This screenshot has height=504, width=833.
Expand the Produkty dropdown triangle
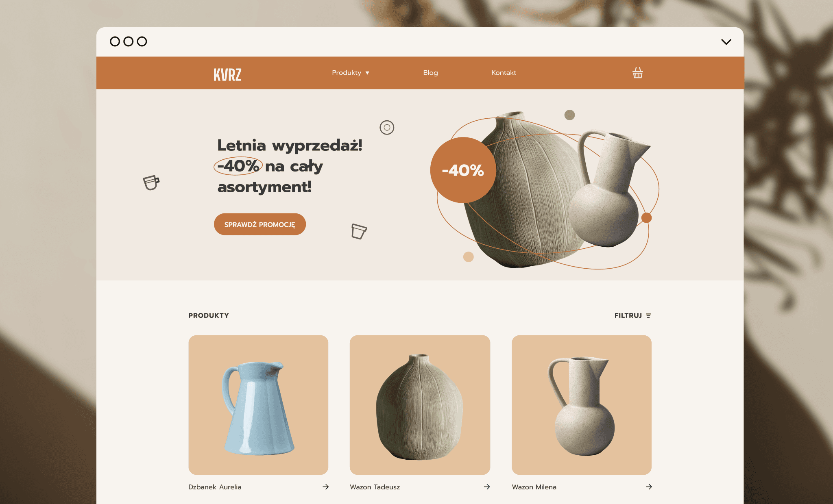[x=367, y=73]
